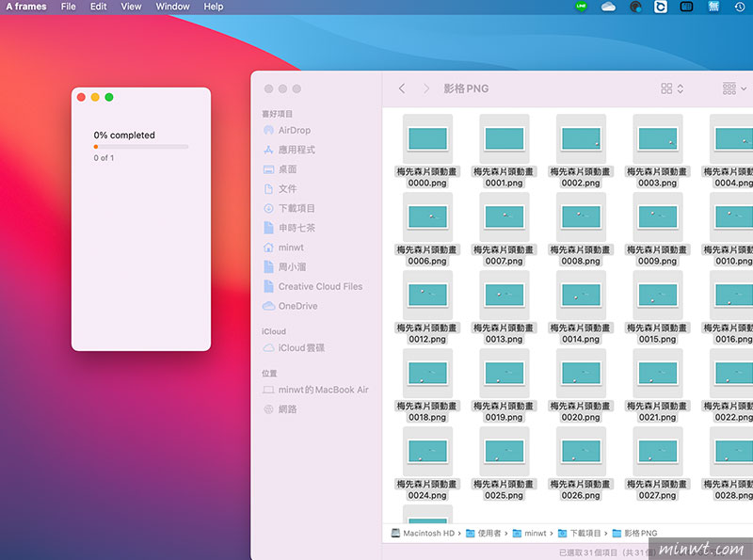Open 申時七茶 folder in sidebar
Viewport: 753px width, 560px height.
point(289,228)
